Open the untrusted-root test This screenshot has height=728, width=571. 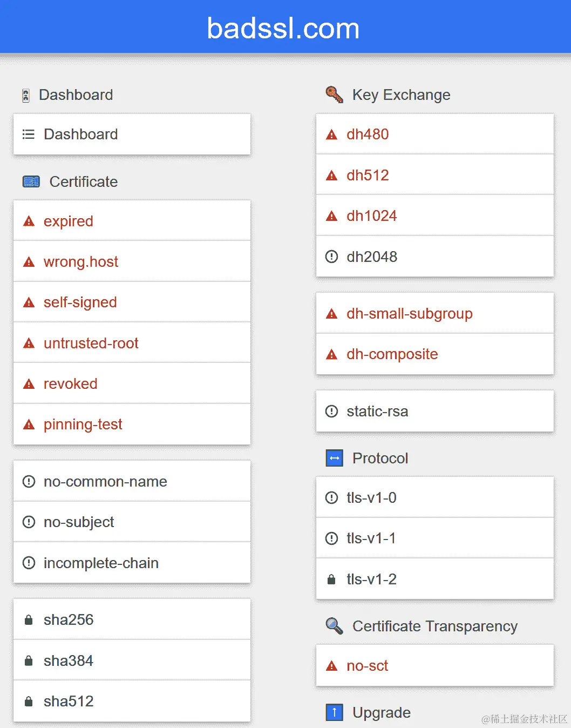coord(132,343)
